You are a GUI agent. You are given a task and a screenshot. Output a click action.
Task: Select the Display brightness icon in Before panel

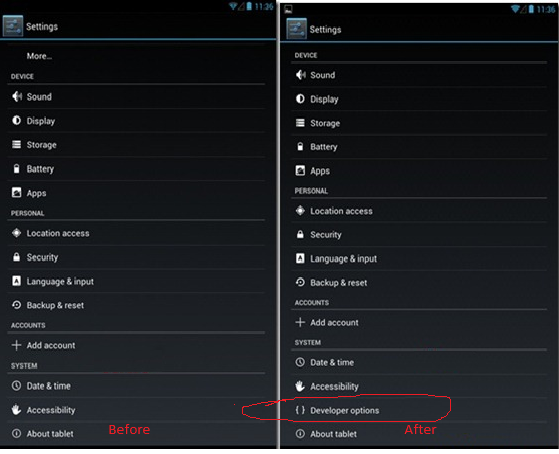click(x=16, y=121)
